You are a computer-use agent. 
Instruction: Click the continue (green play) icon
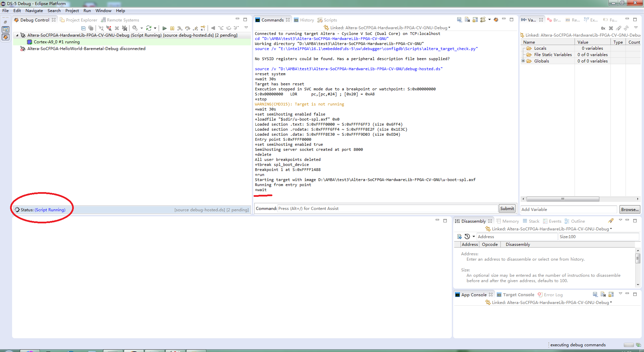164,28
